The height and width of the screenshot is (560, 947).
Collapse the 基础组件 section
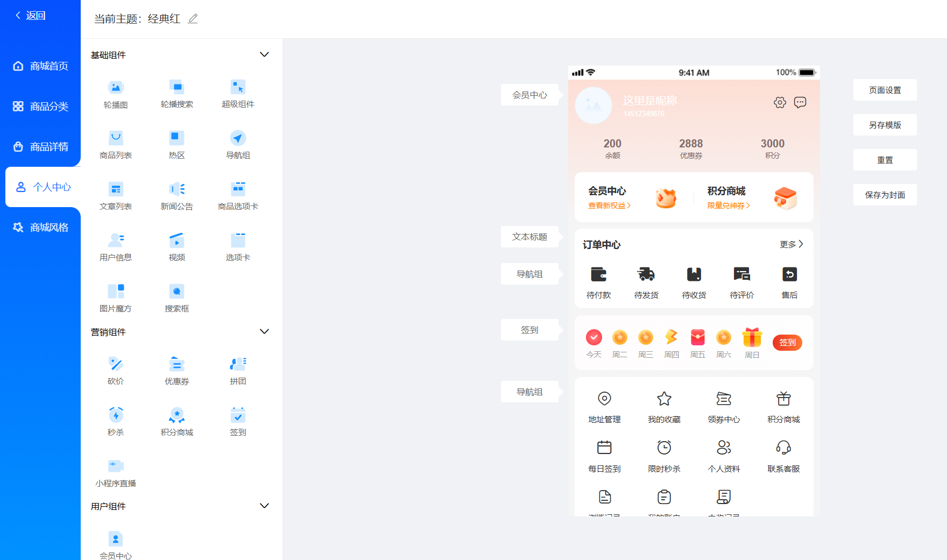click(264, 55)
